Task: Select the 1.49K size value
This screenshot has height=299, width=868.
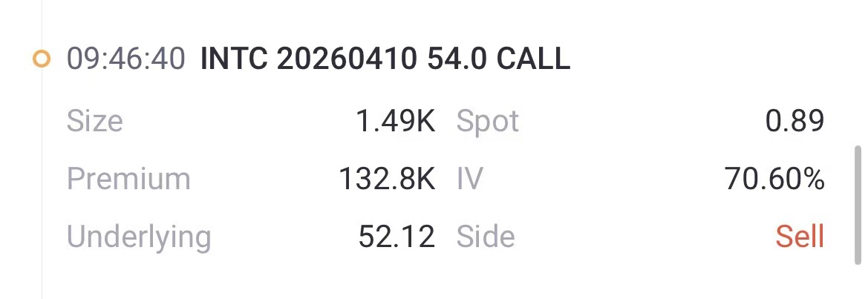Action: pyautogui.click(x=396, y=121)
